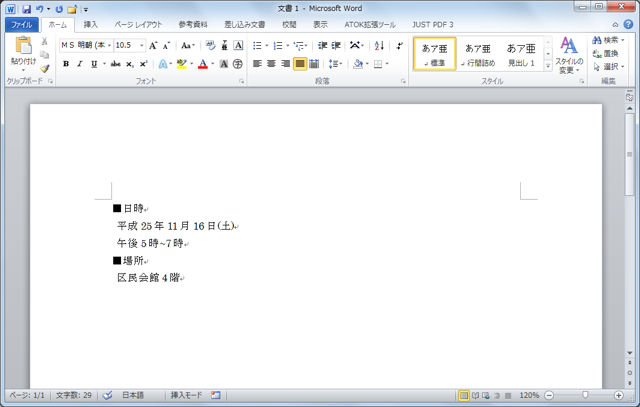
Task: Toggle show paragraph marks
Action: click(400, 45)
